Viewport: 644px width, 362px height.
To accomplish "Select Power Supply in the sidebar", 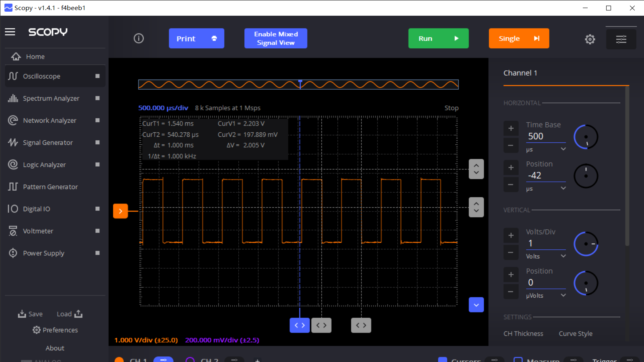I will 55,253.
